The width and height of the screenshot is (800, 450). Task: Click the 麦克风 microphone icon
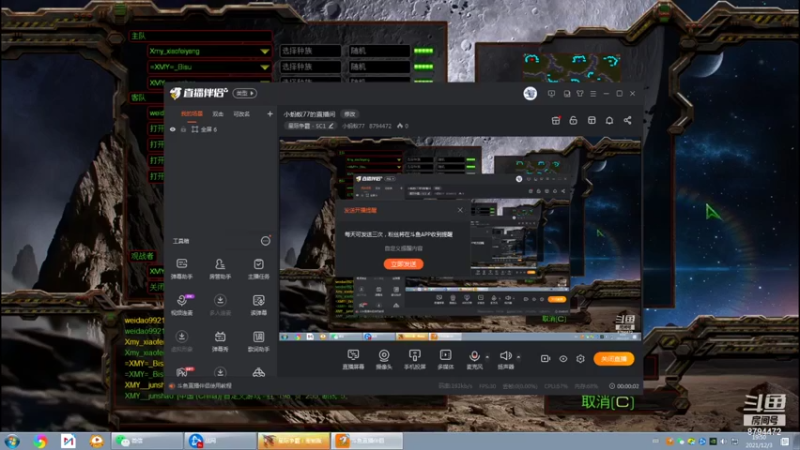pos(474,356)
